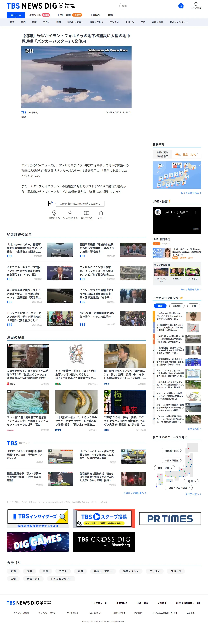Click the 学びがある open book icon

[x=87, y=213]
